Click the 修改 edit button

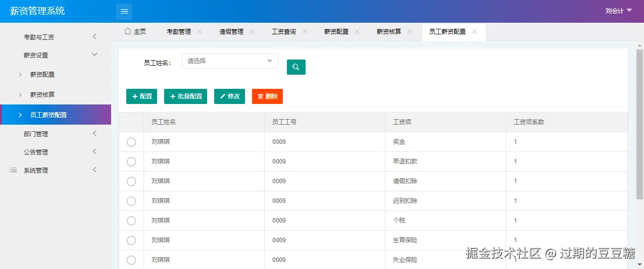pyautogui.click(x=229, y=96)
